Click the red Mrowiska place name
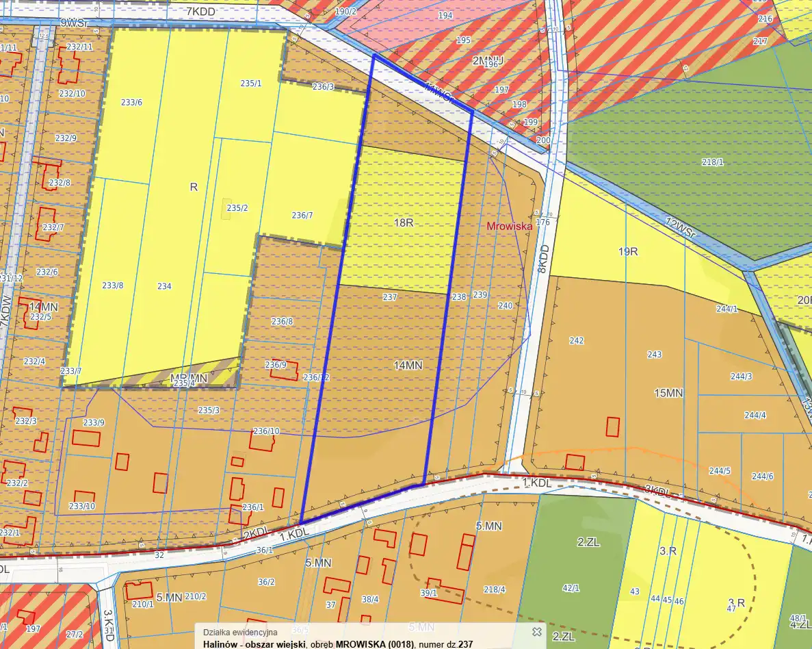The image size is (812, 649). tap(510, 226)
